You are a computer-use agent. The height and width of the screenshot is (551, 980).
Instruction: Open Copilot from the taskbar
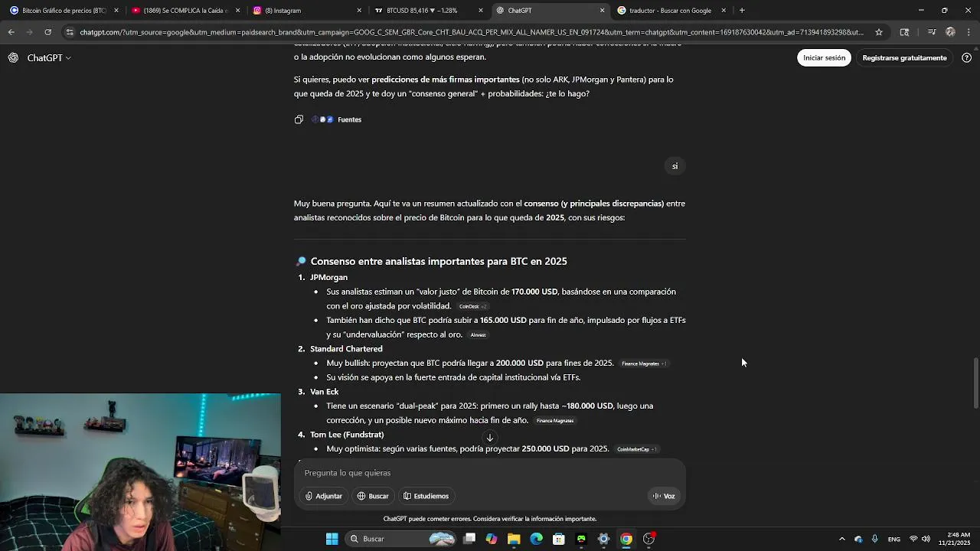coord(492,539)
